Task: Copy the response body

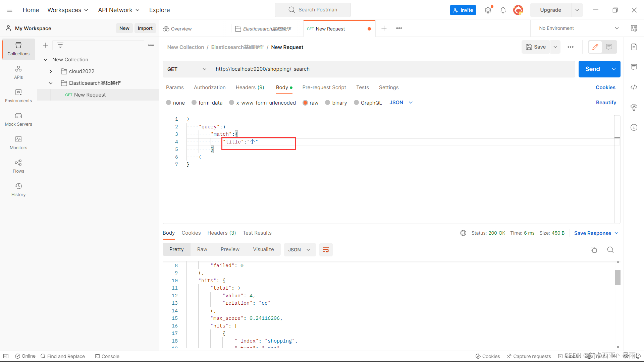Action: [594, 250]
